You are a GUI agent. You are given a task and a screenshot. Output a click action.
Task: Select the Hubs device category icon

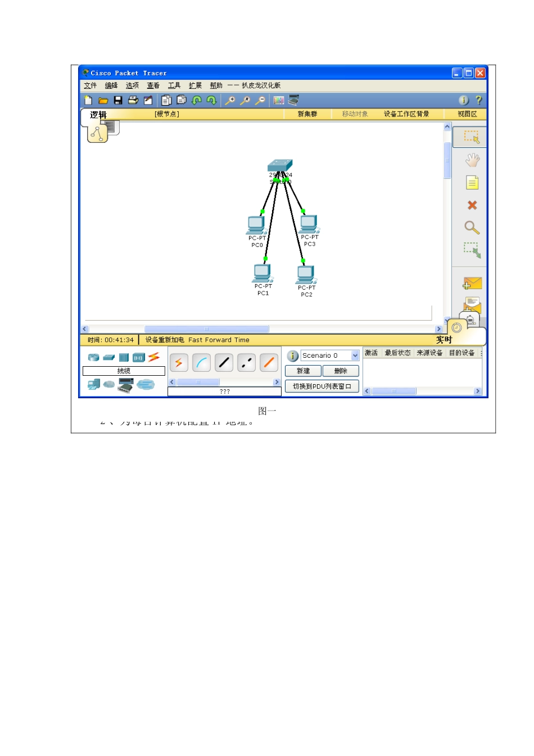(x=124, y=357)
